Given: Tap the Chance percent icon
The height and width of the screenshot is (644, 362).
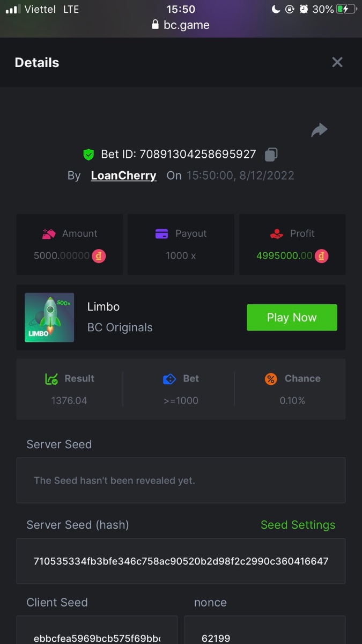Looking at the screenshot, I should [271, 379].
